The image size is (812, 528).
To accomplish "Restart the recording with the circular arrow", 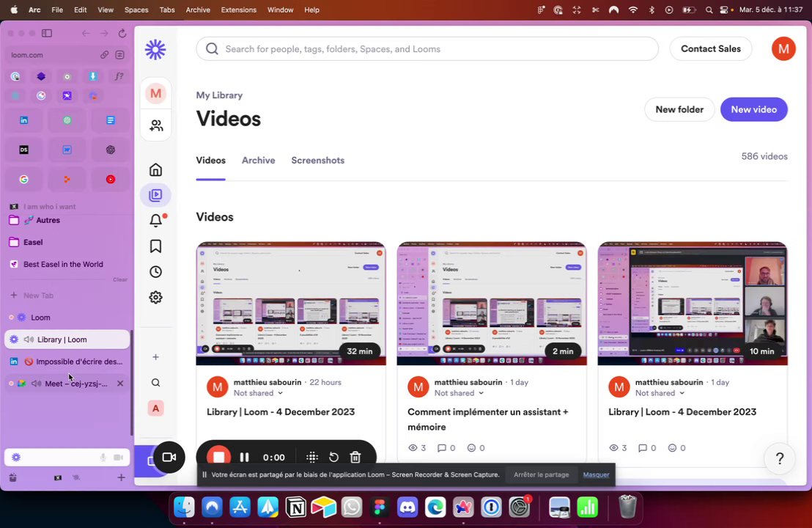I will 333,457.
